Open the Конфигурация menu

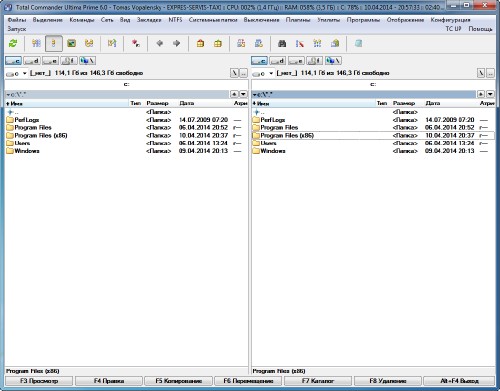pos(450,20)
